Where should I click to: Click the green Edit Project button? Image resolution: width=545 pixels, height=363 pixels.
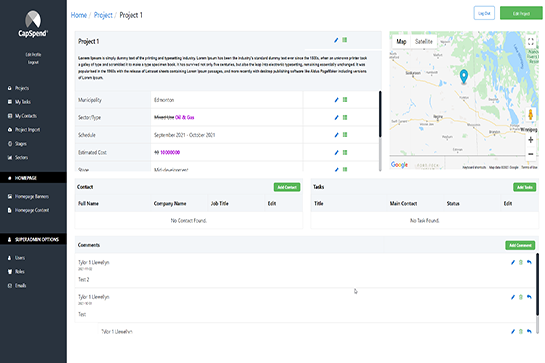(521, 13)
